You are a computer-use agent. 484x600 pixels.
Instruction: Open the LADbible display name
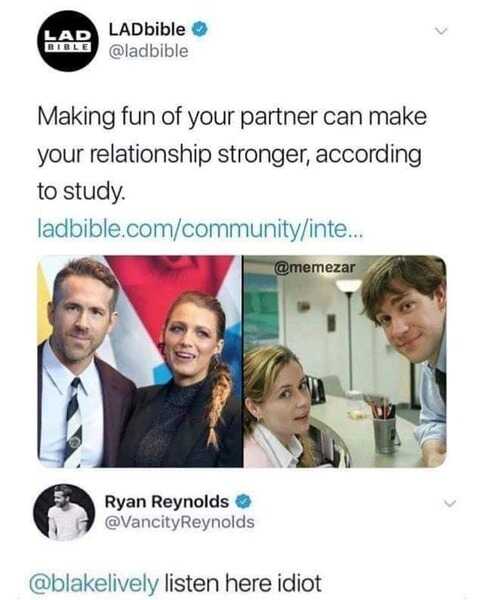147,29
